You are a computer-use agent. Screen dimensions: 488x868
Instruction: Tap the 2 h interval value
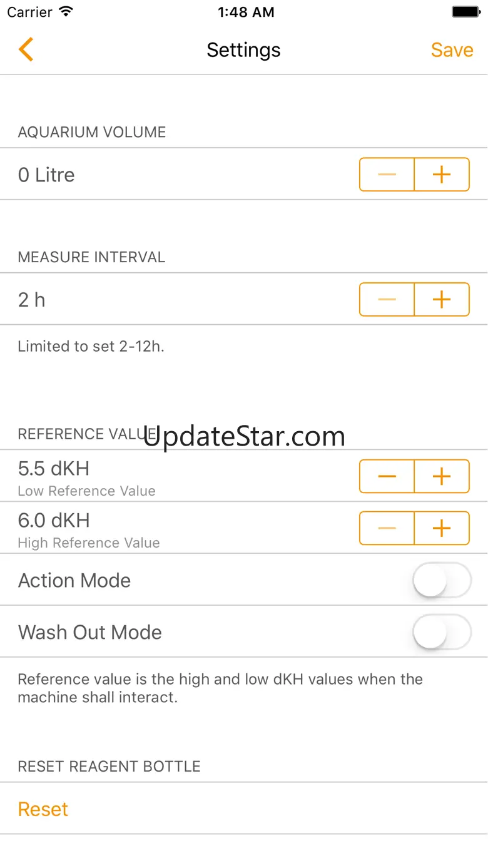[x=32, y=300]
